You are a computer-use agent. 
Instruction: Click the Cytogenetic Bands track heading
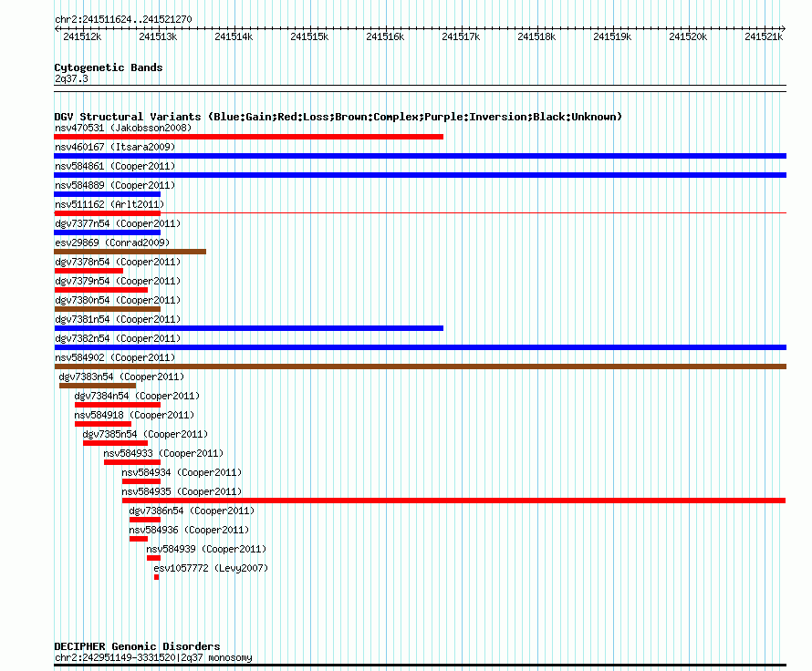click(109, 67)
